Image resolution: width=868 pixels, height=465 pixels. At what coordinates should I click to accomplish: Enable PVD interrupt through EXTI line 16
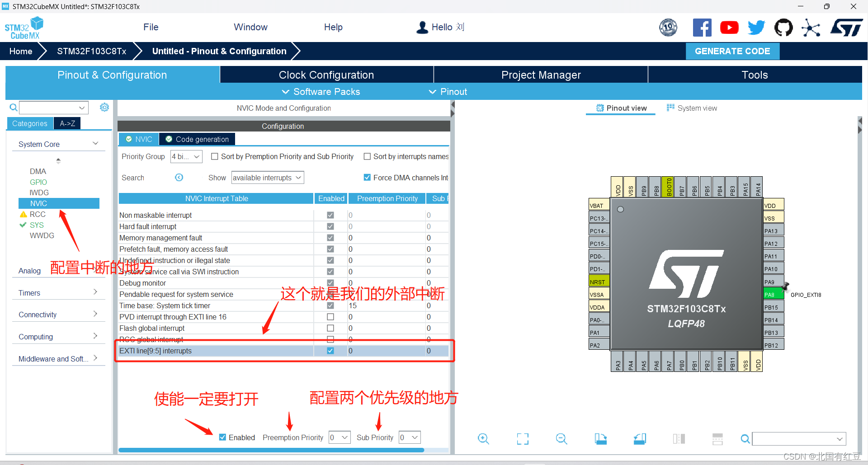[x=330, y=317]
